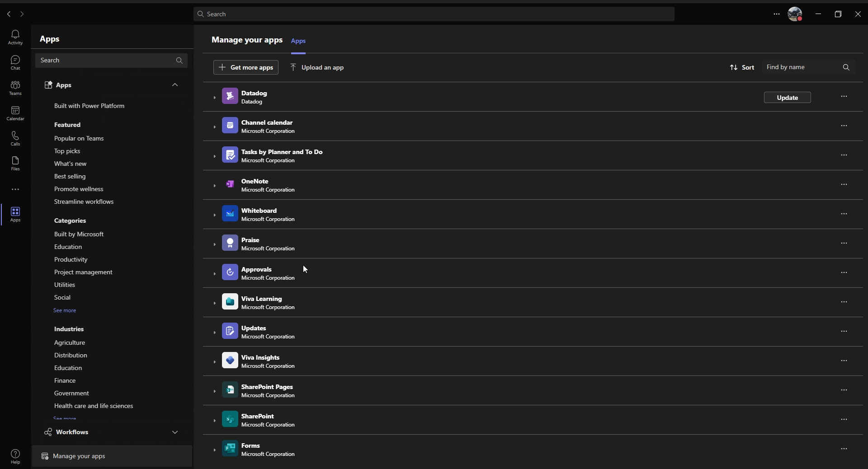Collapse the Apps section chevron
Image resolution: width=868 pixels, height=469 pixels.
coord(175,85)
